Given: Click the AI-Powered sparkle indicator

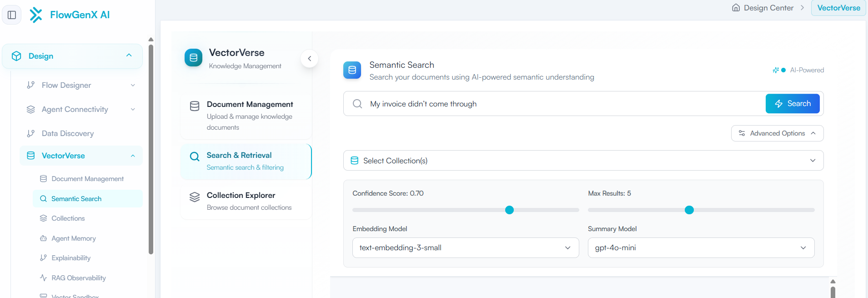Looking at the screenshot, I should [776, 70].
